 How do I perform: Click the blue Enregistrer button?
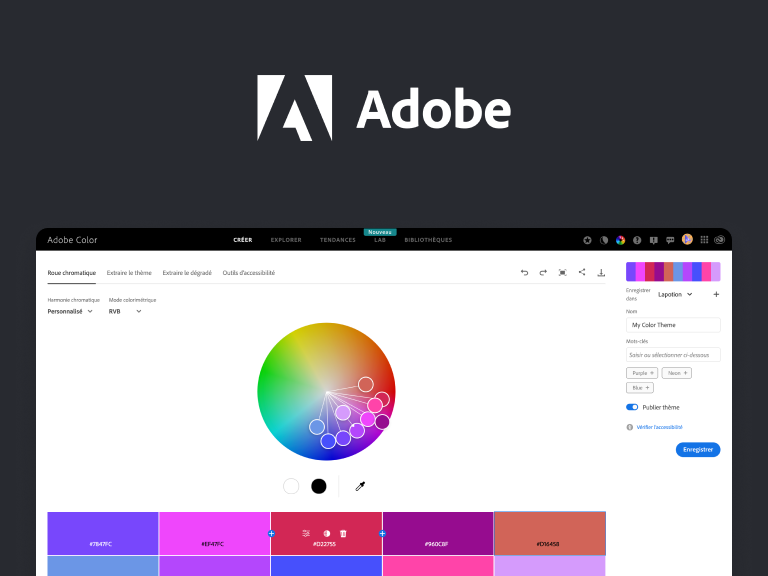(698, 450)
